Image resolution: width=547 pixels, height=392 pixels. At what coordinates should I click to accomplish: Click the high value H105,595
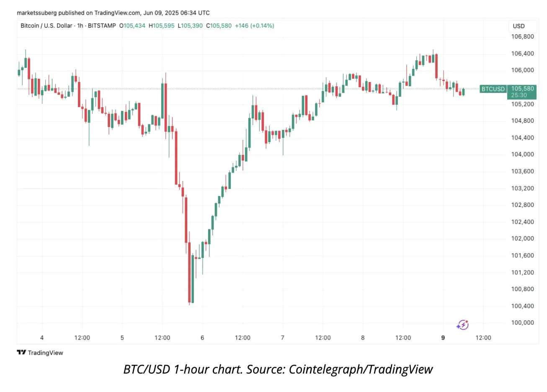point(162,26)
